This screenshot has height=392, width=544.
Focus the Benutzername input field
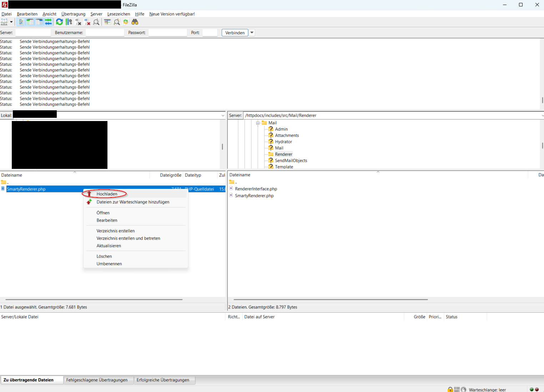coord(105,32)
